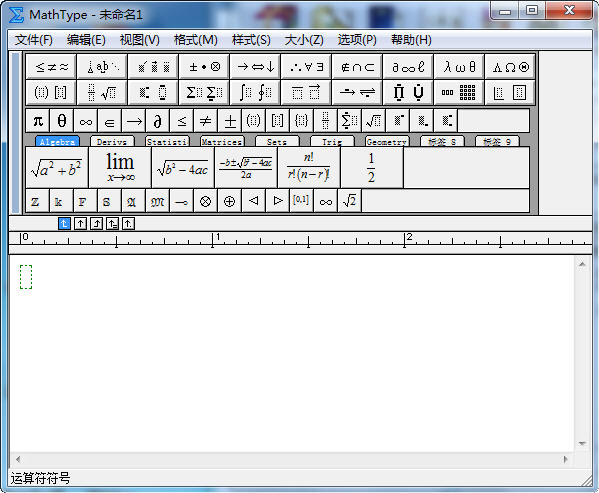
Task: Insert the combinations n!/r!(n−r)! expression
Action: coord(309,167)
